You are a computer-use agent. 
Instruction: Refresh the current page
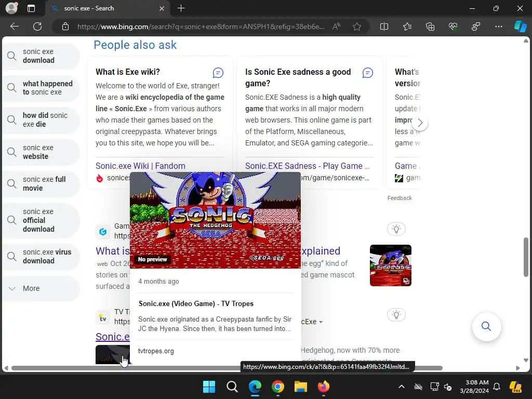point(37,26)
